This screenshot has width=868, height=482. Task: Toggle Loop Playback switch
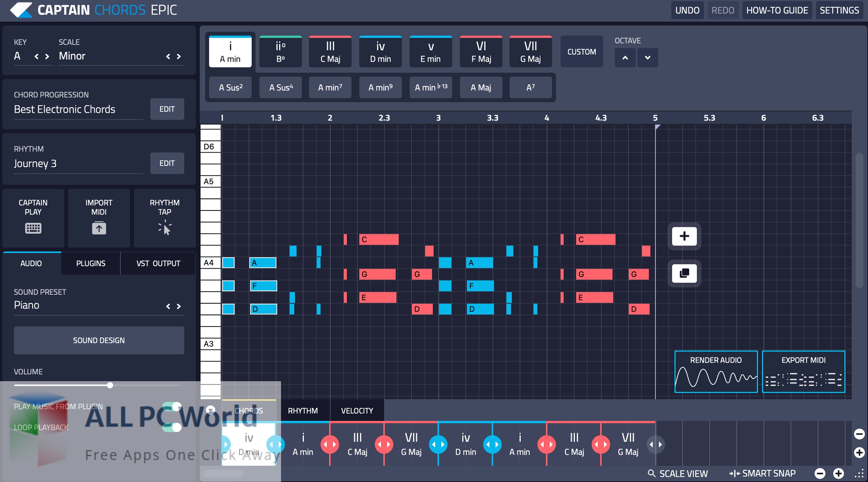click(172, 427)
